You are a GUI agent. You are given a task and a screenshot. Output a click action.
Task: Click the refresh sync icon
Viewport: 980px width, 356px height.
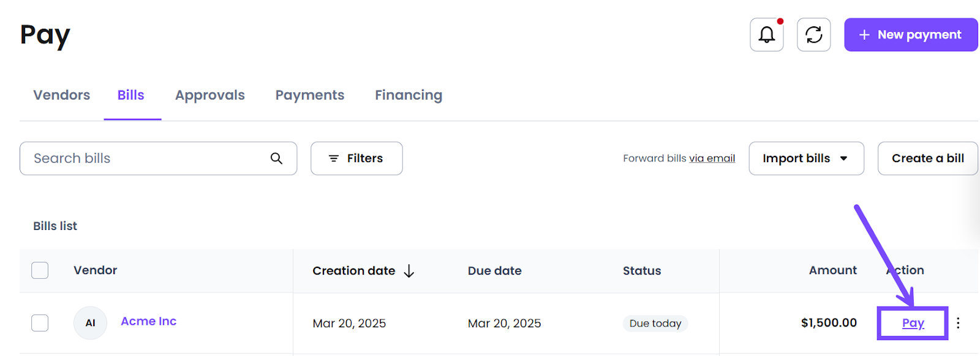(x=813, y=35)
